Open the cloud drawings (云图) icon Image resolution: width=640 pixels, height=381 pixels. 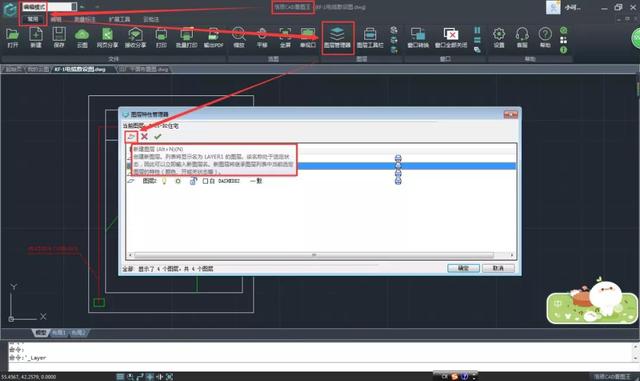point(82,37)
